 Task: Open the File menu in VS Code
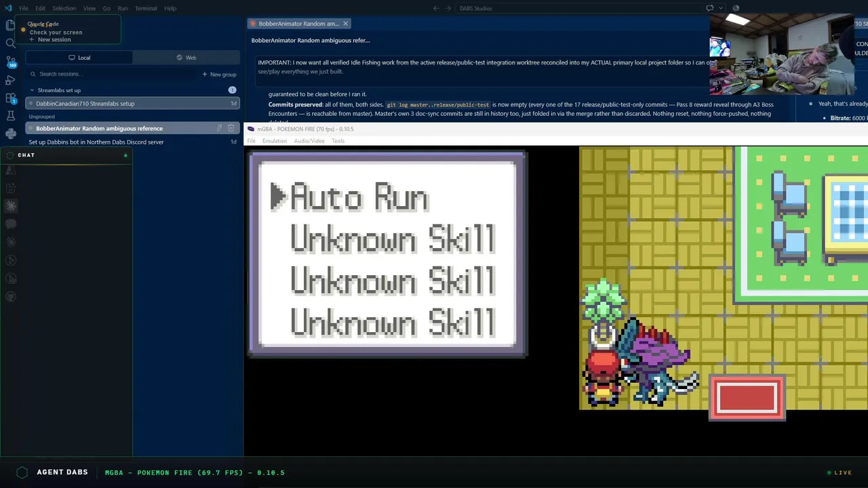pos(24,8)
